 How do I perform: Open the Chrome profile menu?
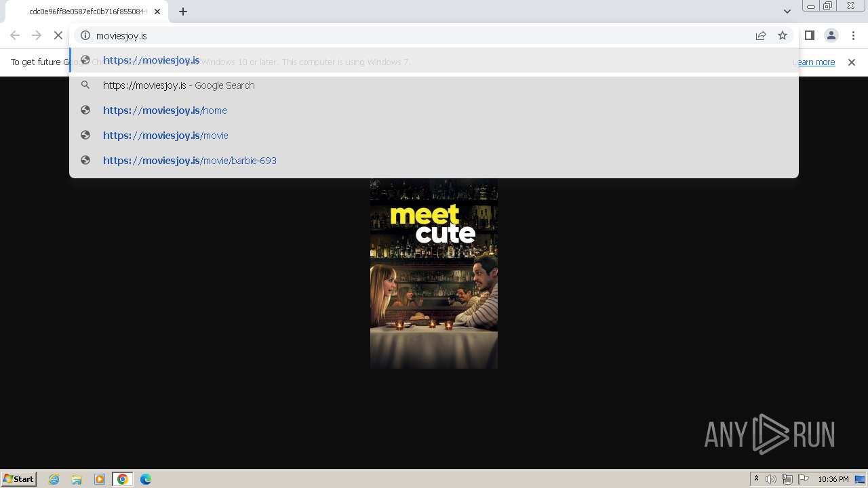click(831, 35)
